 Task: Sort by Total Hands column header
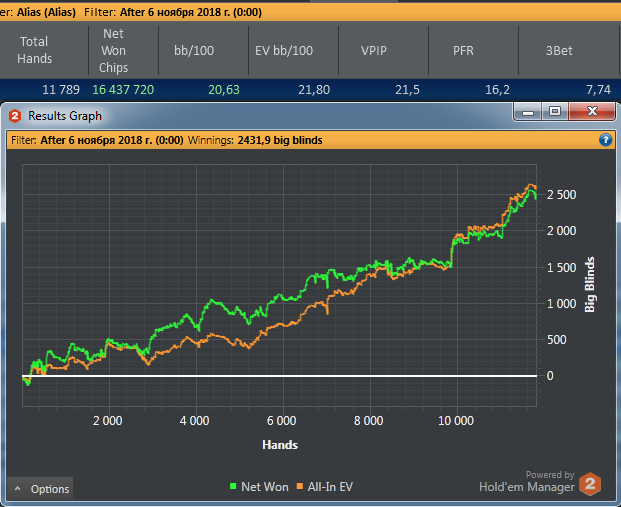point(34,50)
